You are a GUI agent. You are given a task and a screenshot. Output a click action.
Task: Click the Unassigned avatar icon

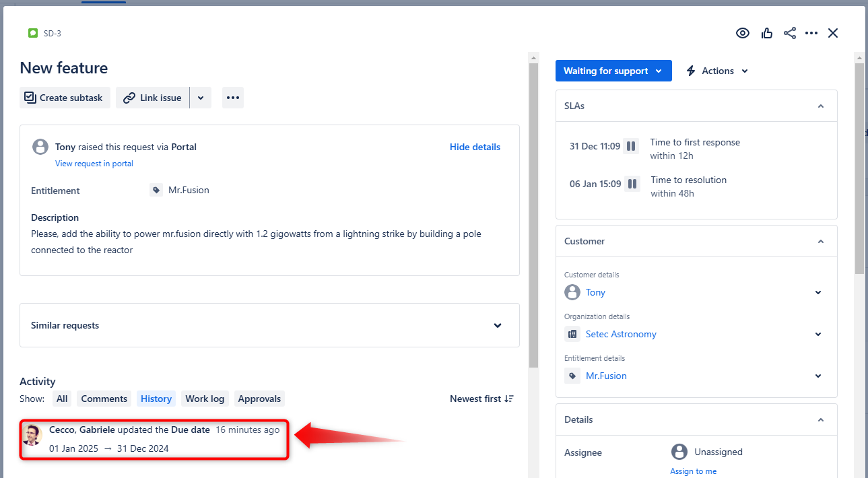pos(679,452)
